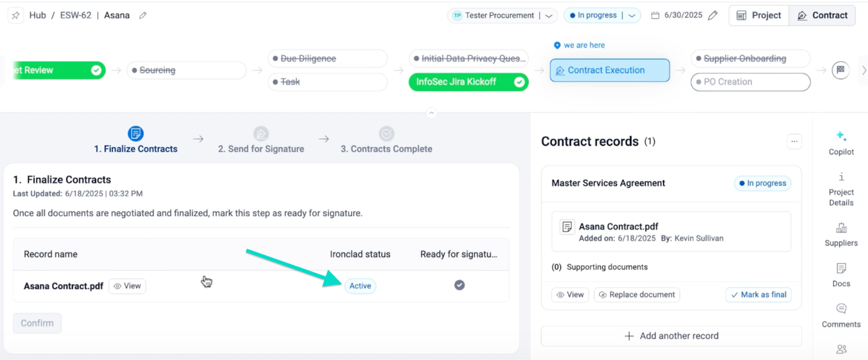Viewport: 868px width, 360px height.
Task: Open the Contract records more options menu
Action: tap(794, 142)
